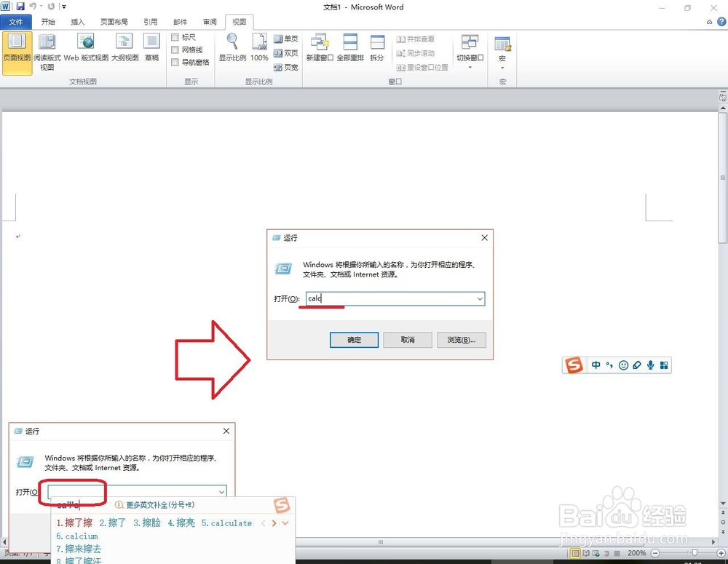Click the Sogou S logo on IME toolbar

tap(574, 365)
